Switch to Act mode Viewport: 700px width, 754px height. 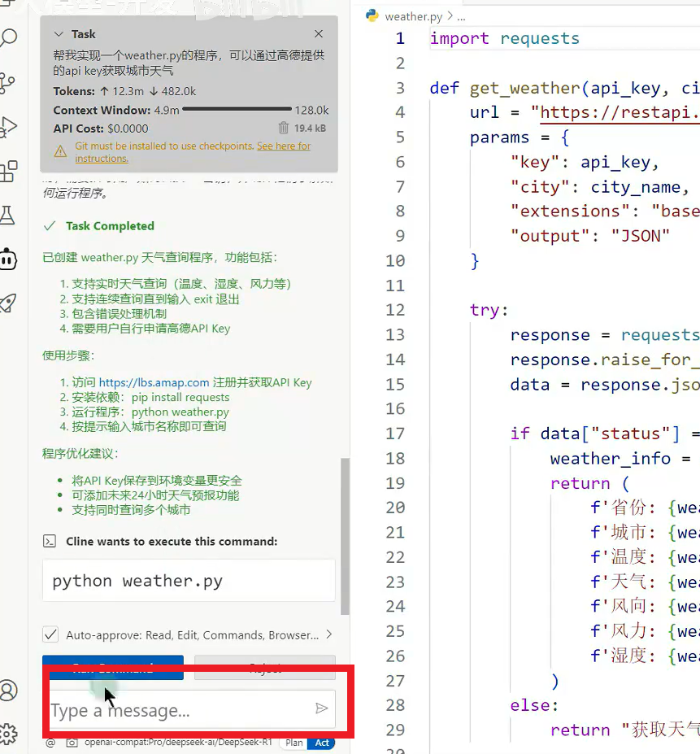(x=322, y=743)
